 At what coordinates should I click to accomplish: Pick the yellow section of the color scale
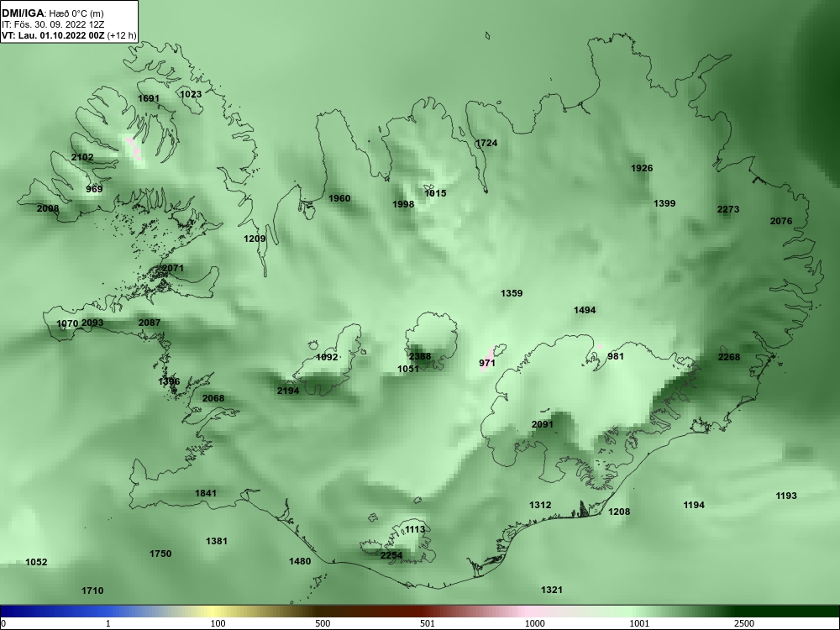pyautogui.click(x=214, y=612)
